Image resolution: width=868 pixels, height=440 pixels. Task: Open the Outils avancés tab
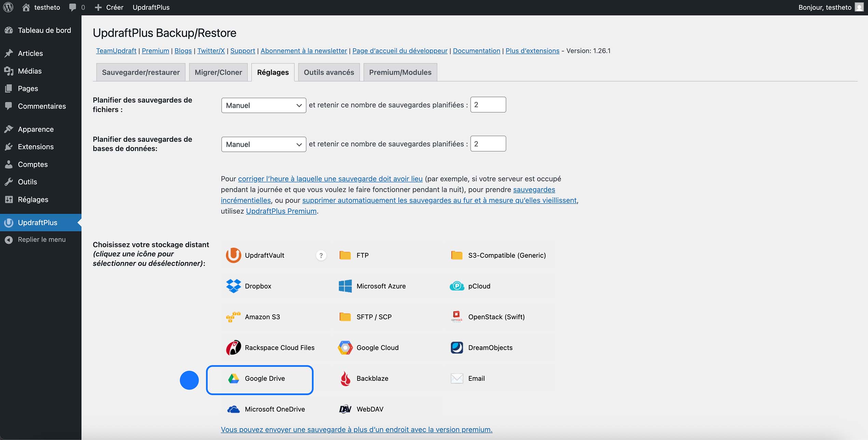point(329,72)
